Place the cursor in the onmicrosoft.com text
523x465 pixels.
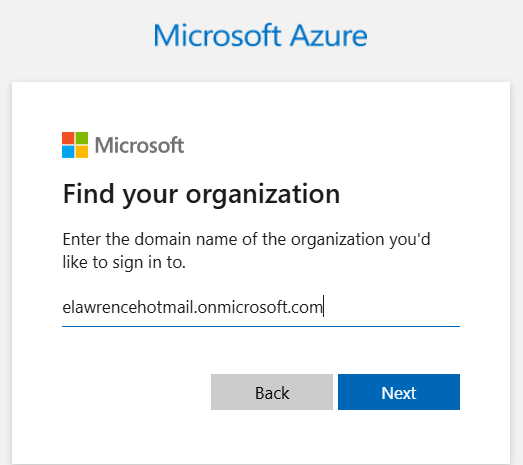coord(260,307)
